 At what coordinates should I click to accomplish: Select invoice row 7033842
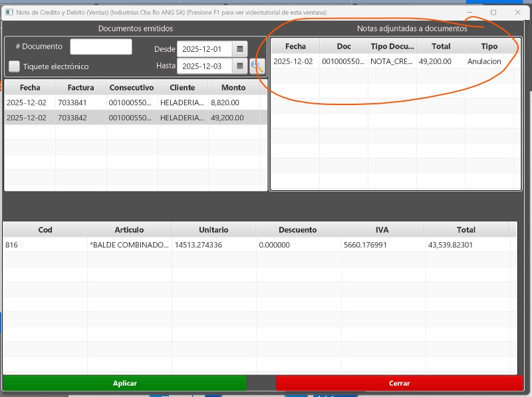(80, 118)
